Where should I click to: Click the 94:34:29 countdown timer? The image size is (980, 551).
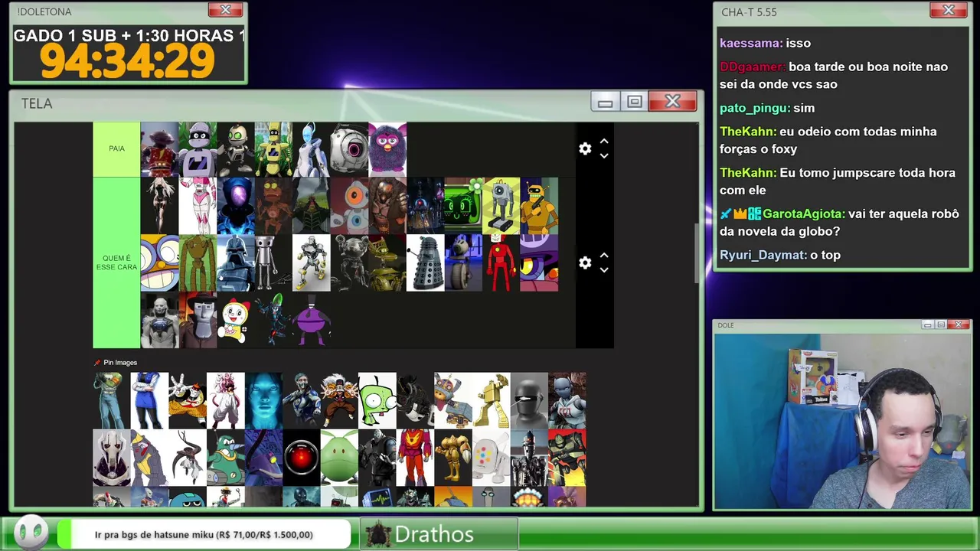[128, 61]
